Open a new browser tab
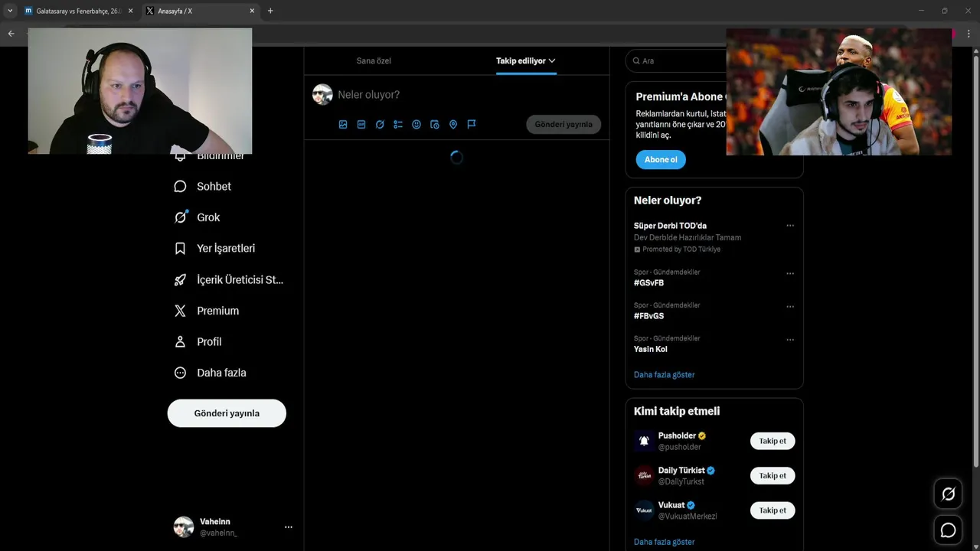 [270, 11]
